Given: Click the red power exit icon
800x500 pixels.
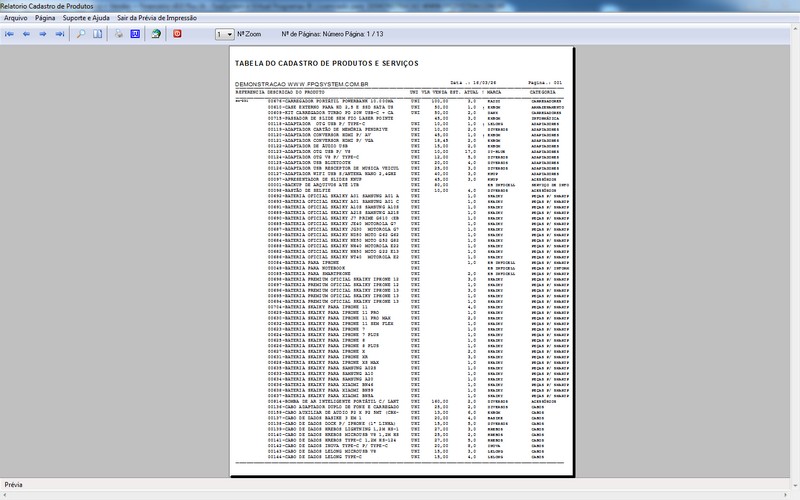Looking at the screenshot, I should point(178,34).
